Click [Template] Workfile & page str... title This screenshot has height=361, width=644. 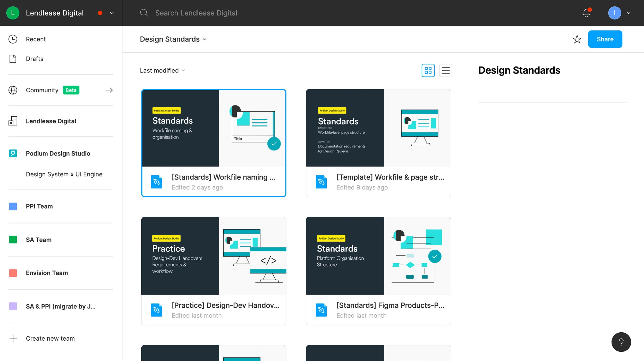(x=390, y=177)
